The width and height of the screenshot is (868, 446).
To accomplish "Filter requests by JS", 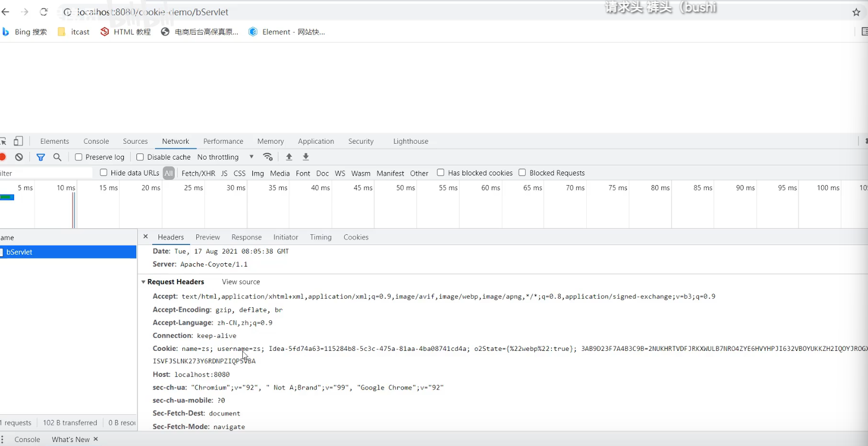I will [x=224, y=173].
